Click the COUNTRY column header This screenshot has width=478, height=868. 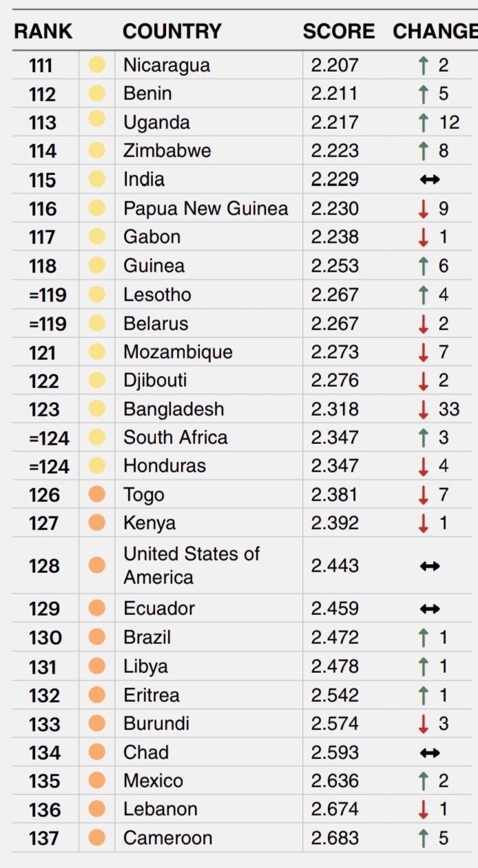click(x=172, y=32)
